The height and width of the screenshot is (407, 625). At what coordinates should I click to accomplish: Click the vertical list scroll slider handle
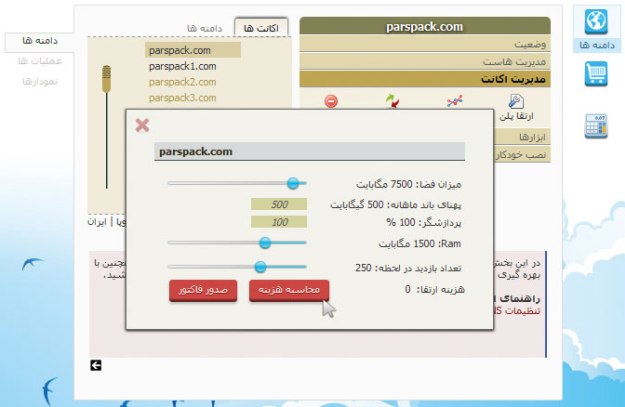pos(106,79)
